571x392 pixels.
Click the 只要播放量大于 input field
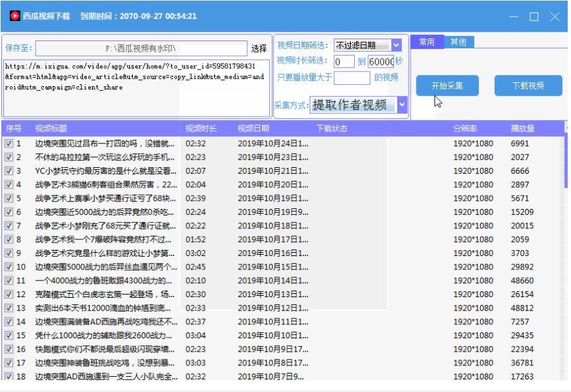pyautogui.click(x=351, y=78)
